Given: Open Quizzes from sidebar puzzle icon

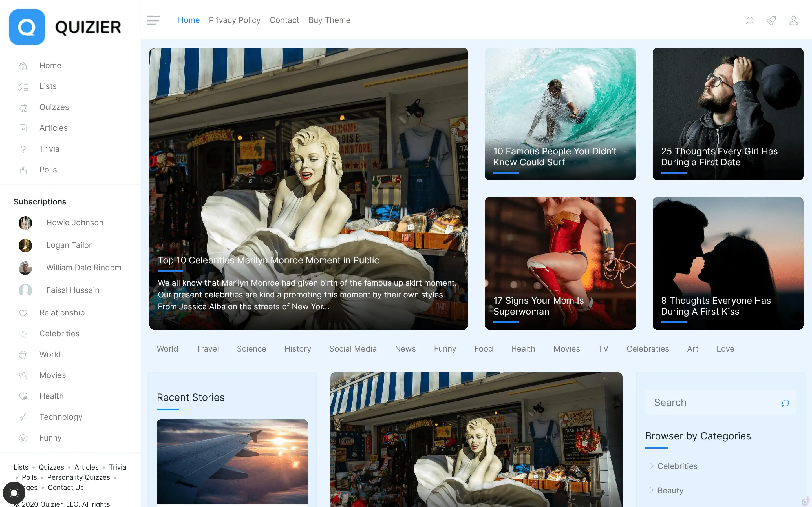Looking at the screenshot, I should pos(23,108).
